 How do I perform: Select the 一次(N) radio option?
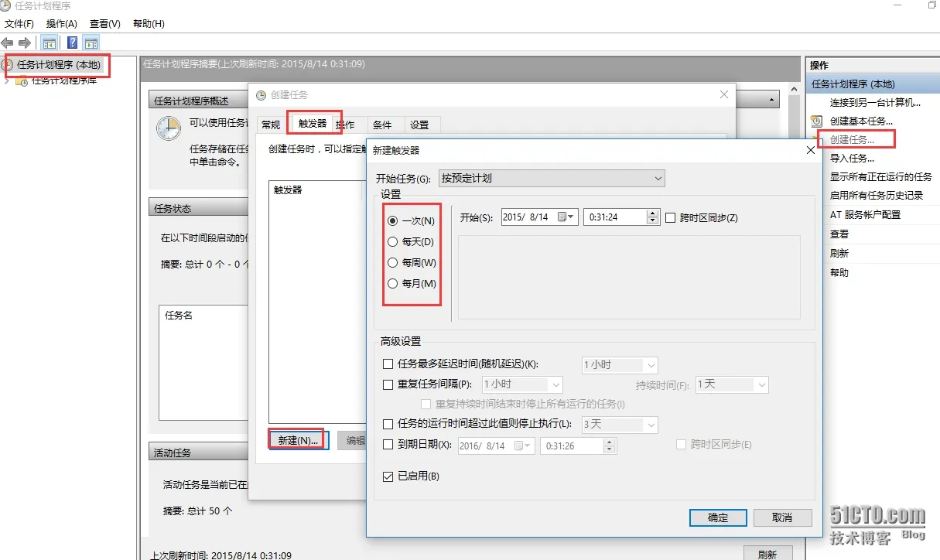click(x=393, y=221)
